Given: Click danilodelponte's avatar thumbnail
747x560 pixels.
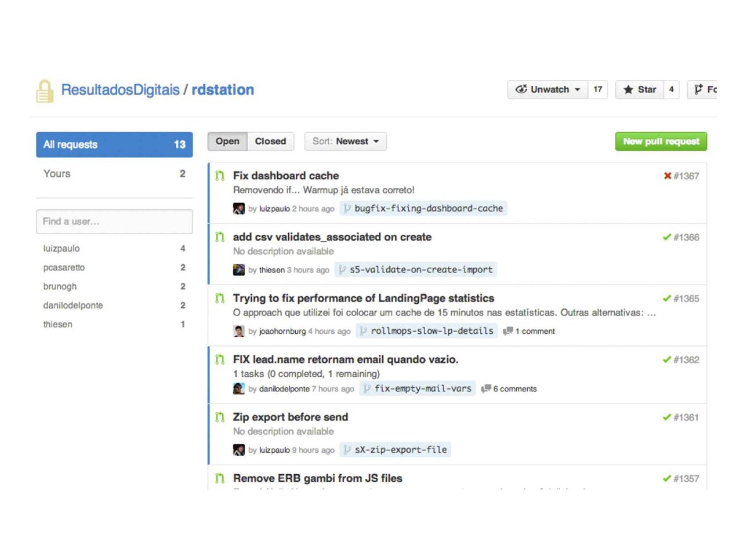Looking at the screenshot, I should pos(239,388).
